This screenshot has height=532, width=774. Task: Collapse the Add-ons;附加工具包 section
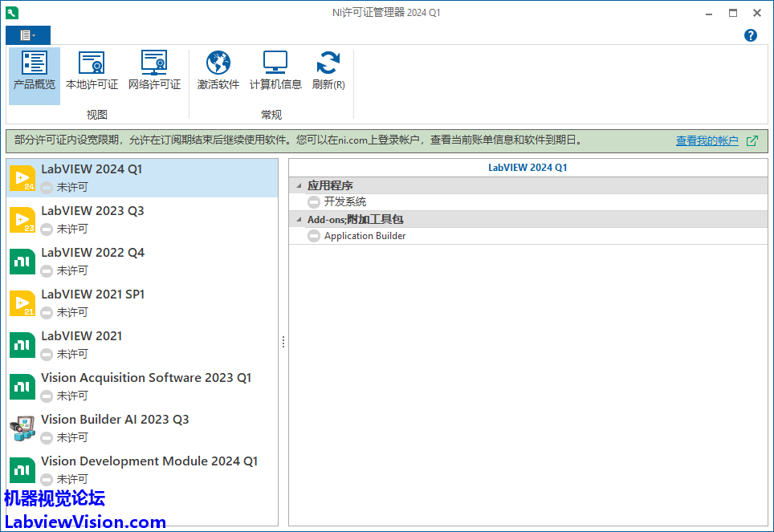pos(299,219)
